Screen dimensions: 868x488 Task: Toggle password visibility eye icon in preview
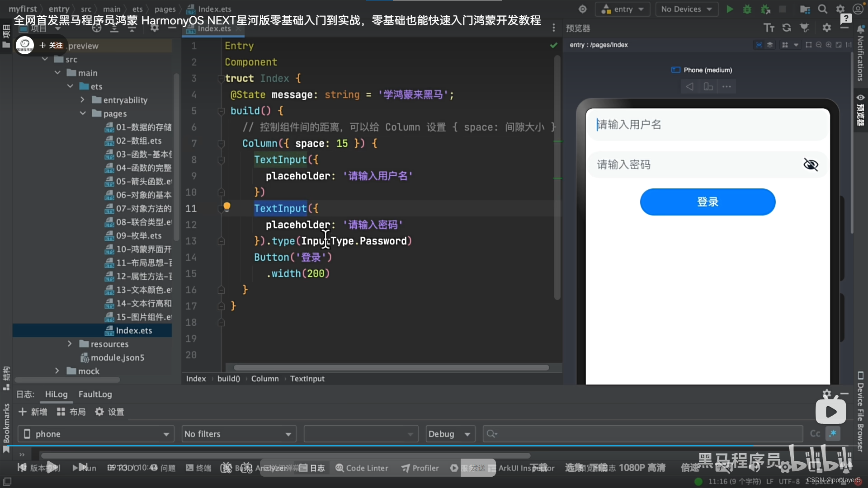click(x=811, y=164)
